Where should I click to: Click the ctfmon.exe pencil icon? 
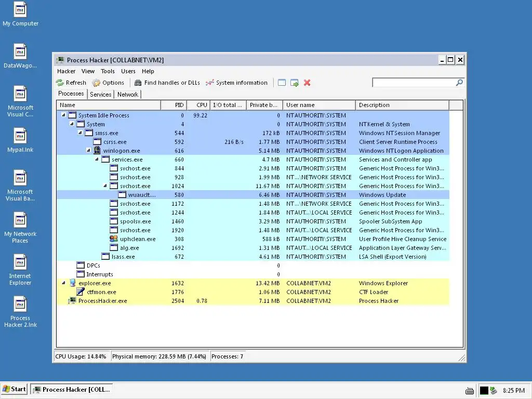(x=81, y=291)
